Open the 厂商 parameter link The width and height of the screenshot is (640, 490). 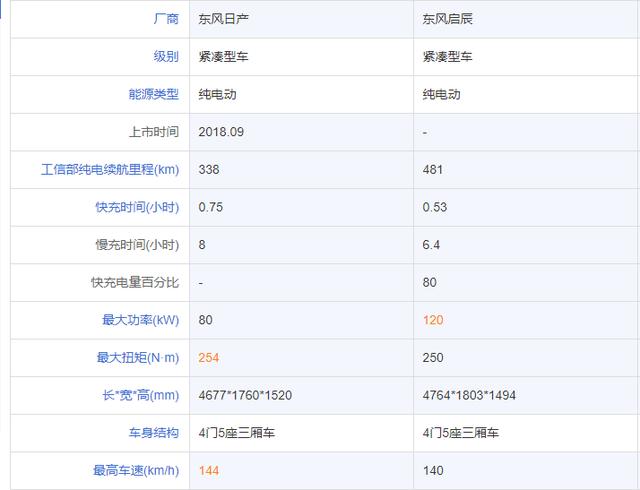click(166, 19)
